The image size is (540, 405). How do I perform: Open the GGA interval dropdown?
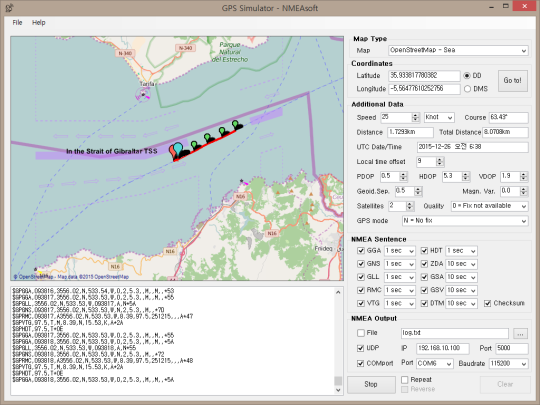pos(400,251)
